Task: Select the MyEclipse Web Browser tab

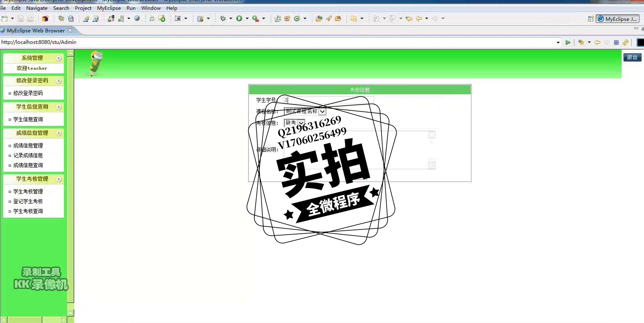Action: [x=36, y=30]
